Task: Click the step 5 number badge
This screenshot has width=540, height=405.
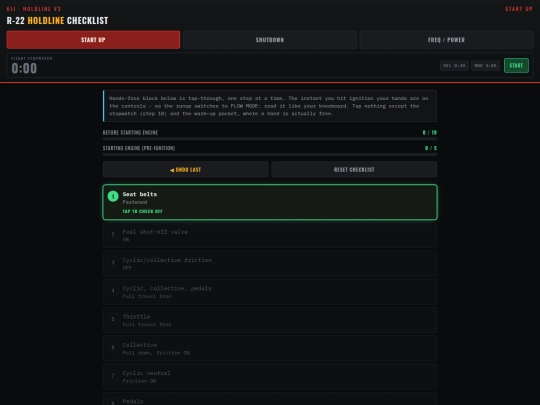Action: 113,319
